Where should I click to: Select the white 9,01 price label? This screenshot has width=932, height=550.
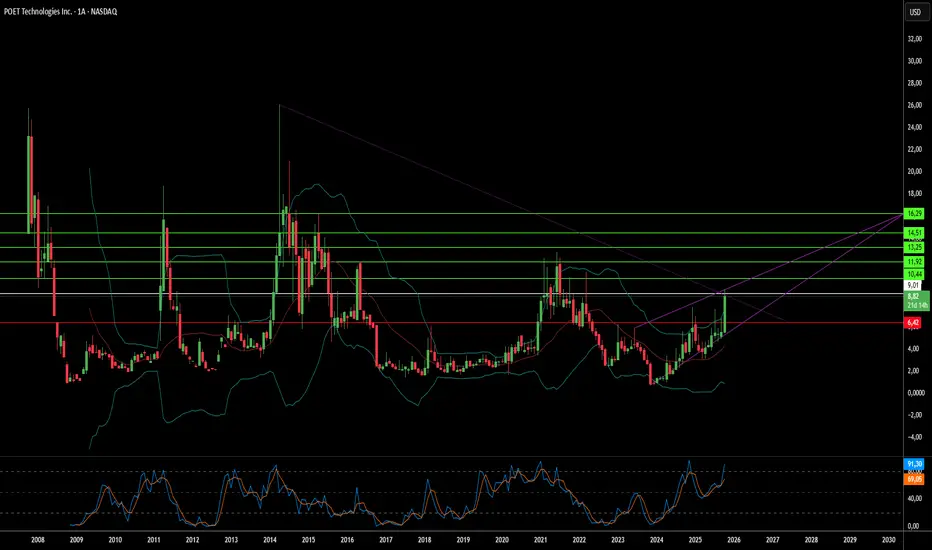click(914, 285)
